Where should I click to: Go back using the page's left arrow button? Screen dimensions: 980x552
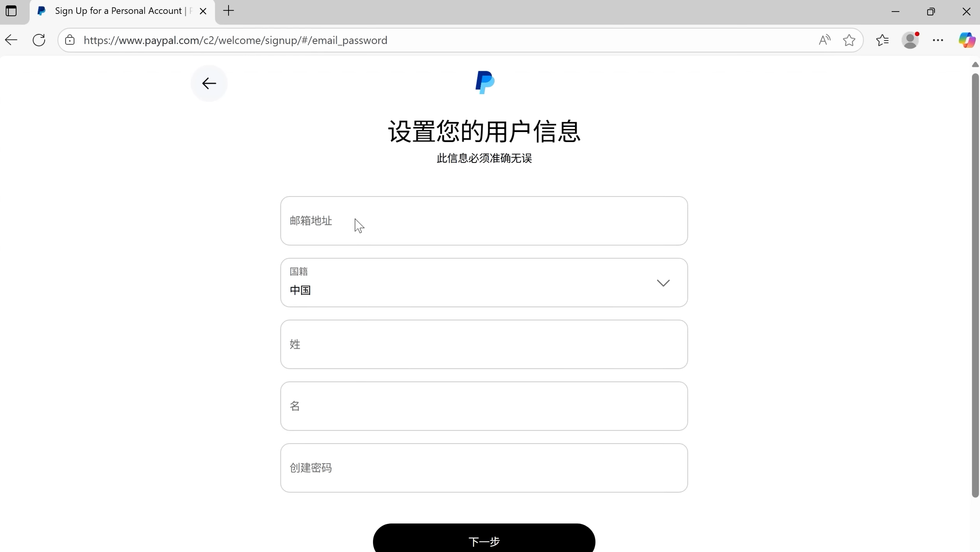point(209,83)
